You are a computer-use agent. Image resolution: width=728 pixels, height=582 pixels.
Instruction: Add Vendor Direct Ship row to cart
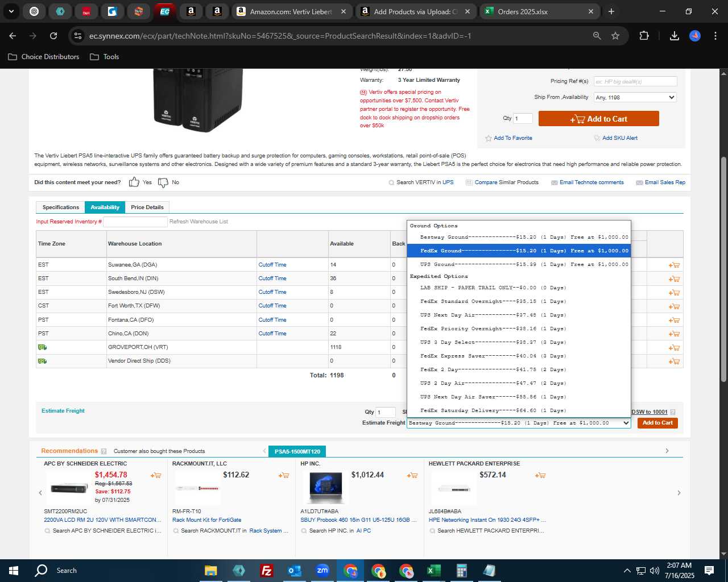(x=674, y=361)
